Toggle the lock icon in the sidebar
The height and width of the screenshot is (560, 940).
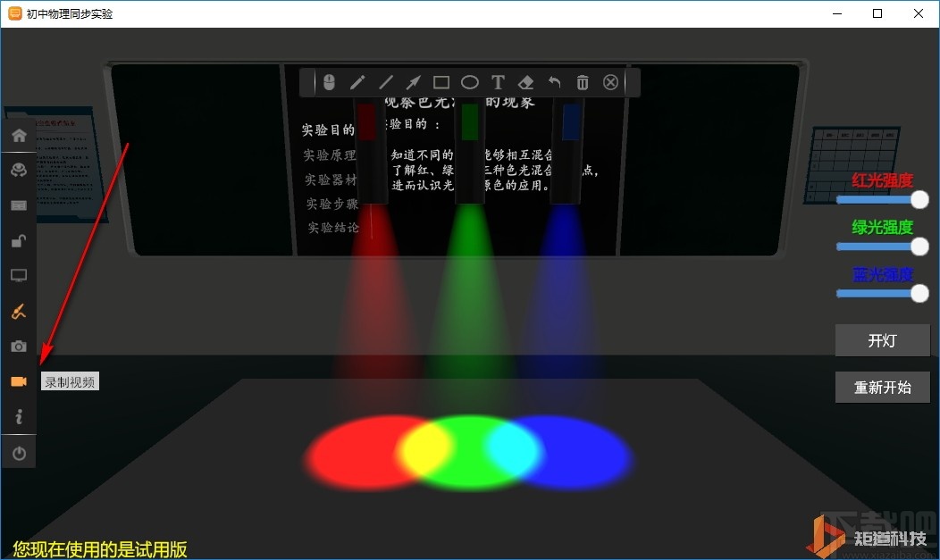coord(19,240)
